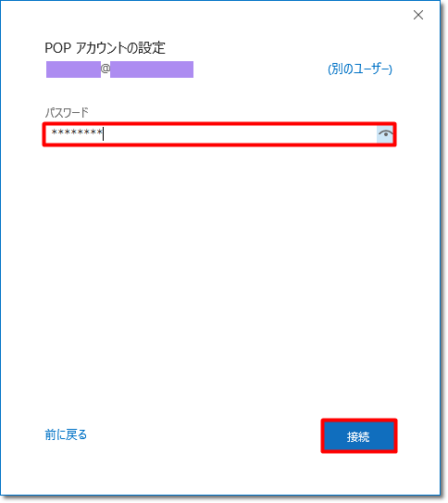
Task: Click the POP アカウントの設定 heading
Action: coord(105,48)
